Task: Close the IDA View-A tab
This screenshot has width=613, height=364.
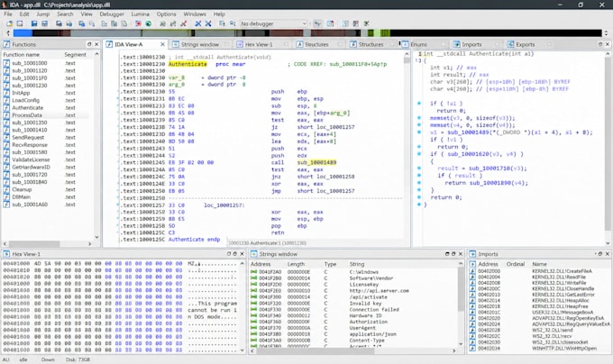Action: pyautogui.click(x=162, y=44)
